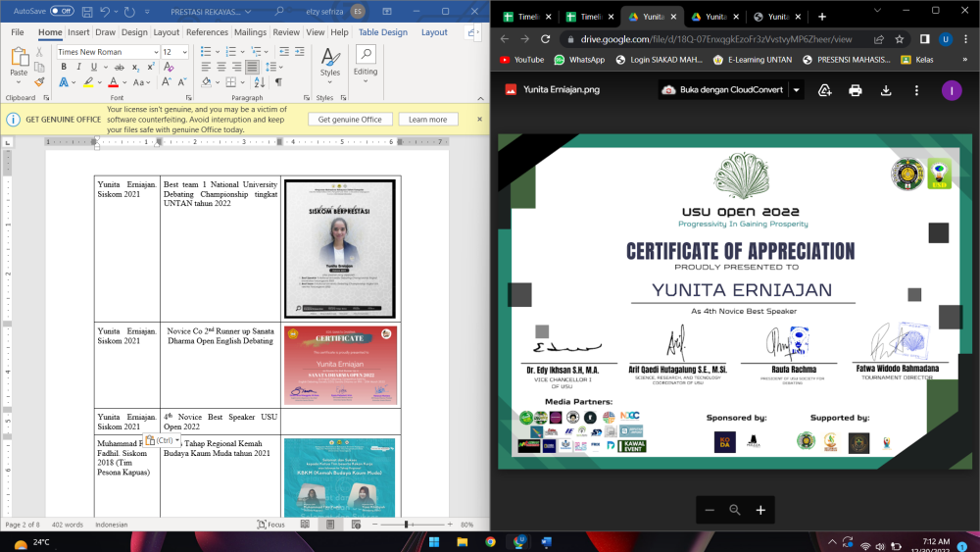Image resolution: width=980 pixels, height=552 pixels.
Task: Click Clear All Formatting icon
Action: point(169,67)
